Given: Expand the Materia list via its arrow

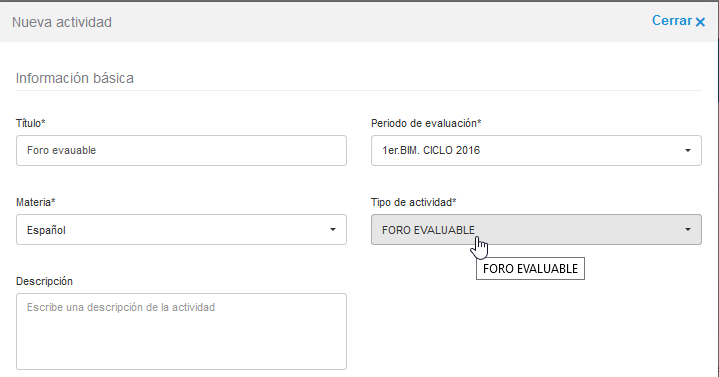Looking at the screenshot, I should [333, 229].
